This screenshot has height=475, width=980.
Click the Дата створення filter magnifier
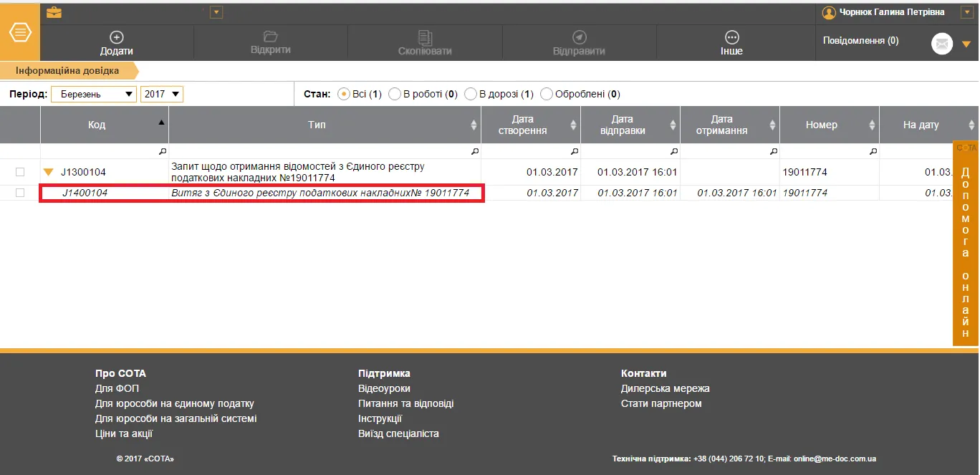(x=574, y=152)
